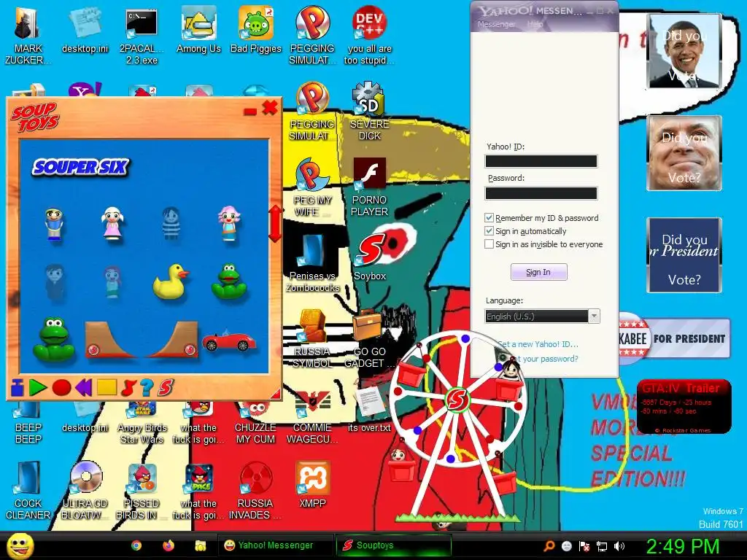Open the GO GO GADGET briefcase icon
The image size is (747, 560).
point(370,338)
